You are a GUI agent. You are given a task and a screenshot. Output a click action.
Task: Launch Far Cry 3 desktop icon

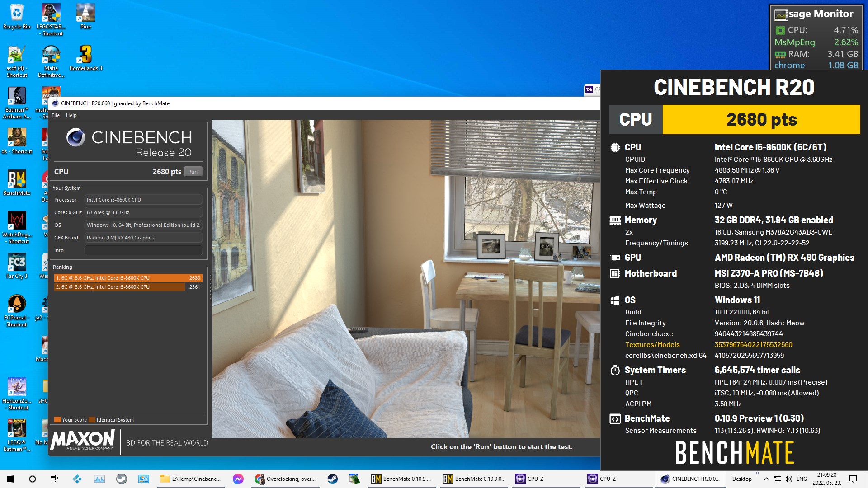tap(17, 266)
